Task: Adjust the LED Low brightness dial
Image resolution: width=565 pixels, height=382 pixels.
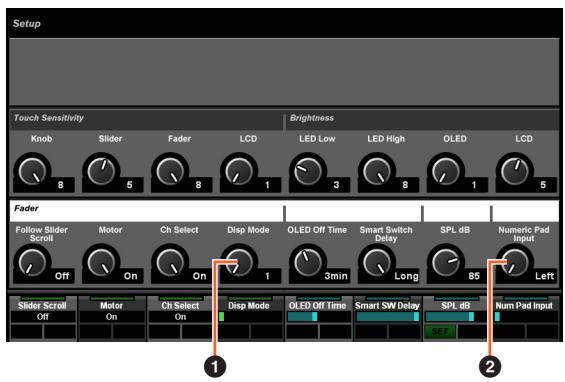Action: tap(308, 171)
